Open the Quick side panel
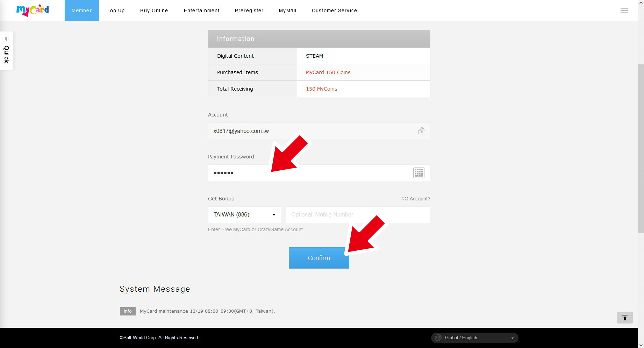The width and height of the screenshot is (644, 348). [7, 51]
